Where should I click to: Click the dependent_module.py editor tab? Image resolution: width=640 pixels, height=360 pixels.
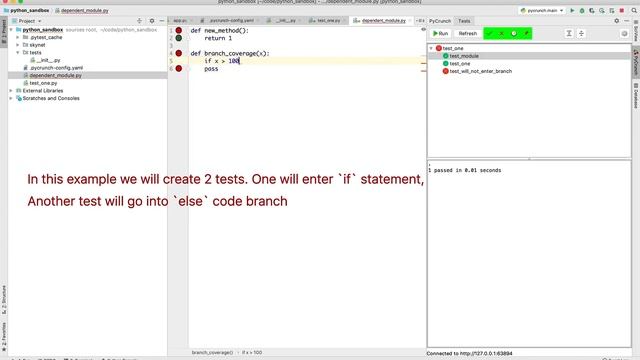pyautogui.click(x=382, y=20)
